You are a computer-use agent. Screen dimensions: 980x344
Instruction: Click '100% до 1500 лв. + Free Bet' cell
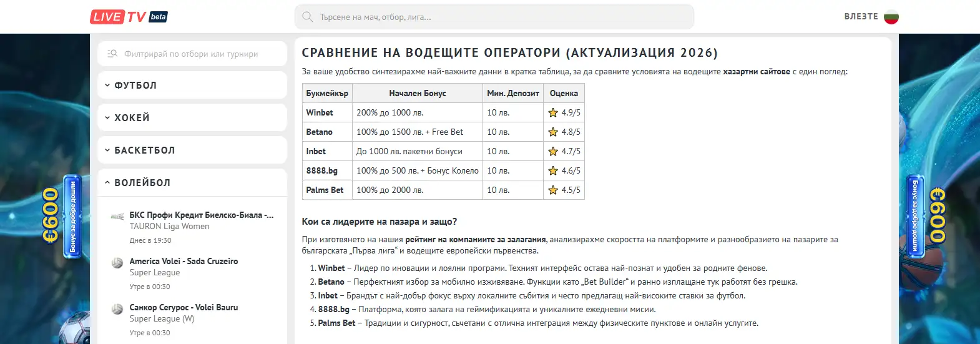click(418, 132)
